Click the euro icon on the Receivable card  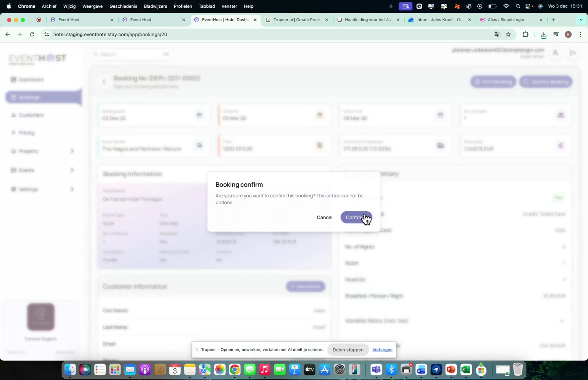(x=561, y=145)
